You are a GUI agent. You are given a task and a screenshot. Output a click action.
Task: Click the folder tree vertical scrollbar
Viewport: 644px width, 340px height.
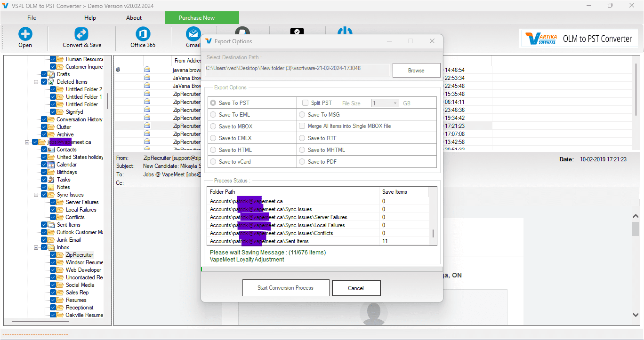[107, 101]
